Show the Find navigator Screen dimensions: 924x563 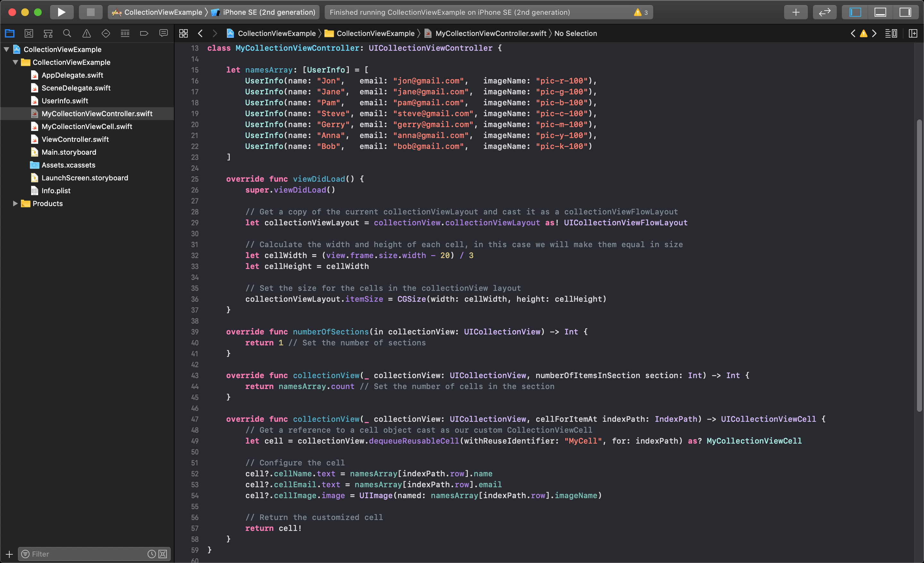tap(67, 33)
